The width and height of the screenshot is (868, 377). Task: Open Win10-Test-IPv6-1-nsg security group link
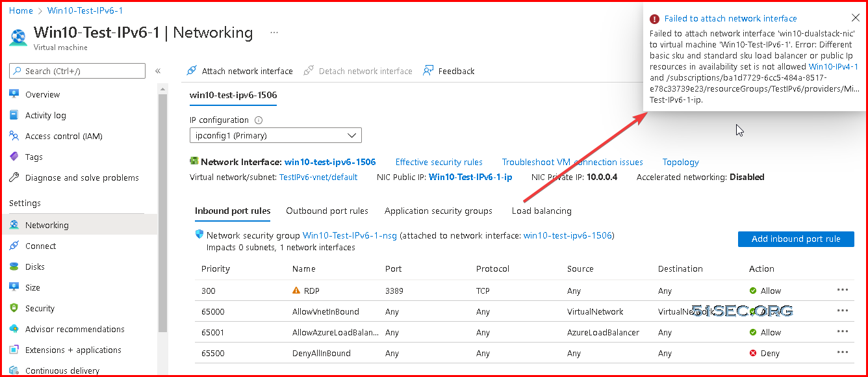351,235
